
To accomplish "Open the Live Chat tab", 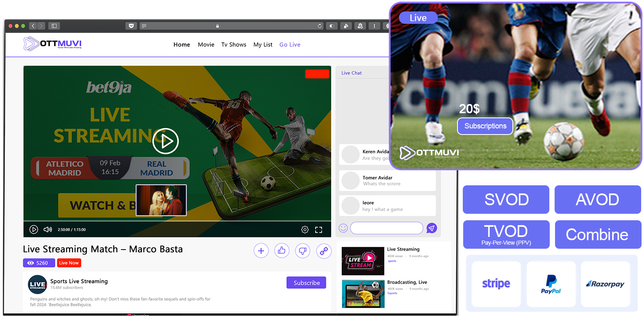I will point(351,73).
